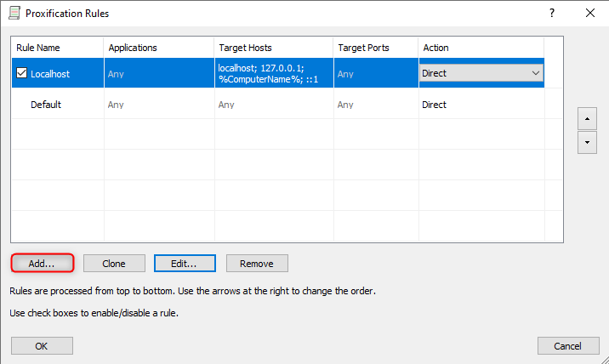Move rule up with the up arrow
Screen dimensions: 609x364
587,119
